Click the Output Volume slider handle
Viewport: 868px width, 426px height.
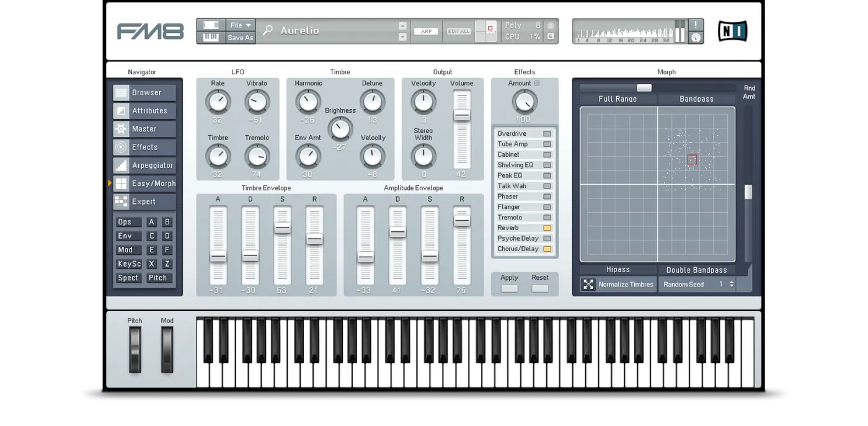461,115
